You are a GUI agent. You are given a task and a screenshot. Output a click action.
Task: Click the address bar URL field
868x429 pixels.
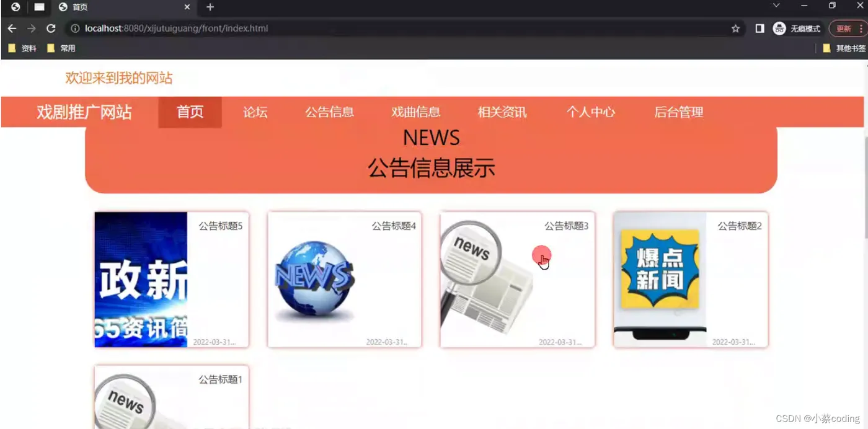coord(403,29)
